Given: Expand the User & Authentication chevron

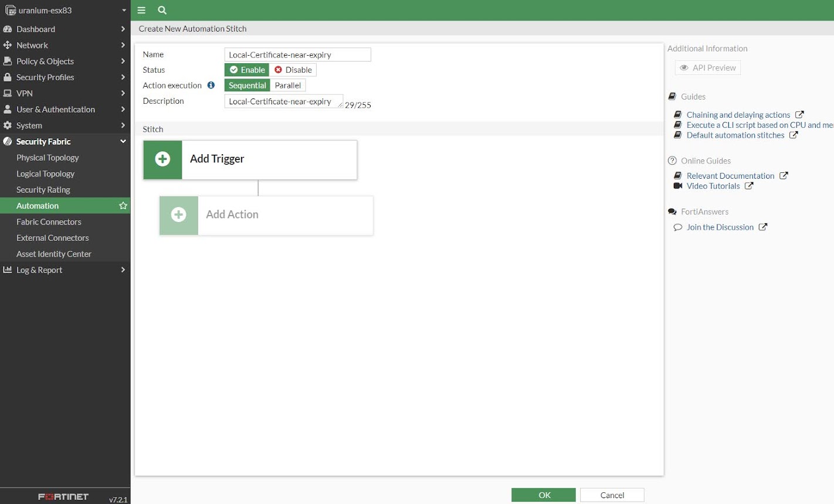Looking at the screenshot, I should point(123,110).
